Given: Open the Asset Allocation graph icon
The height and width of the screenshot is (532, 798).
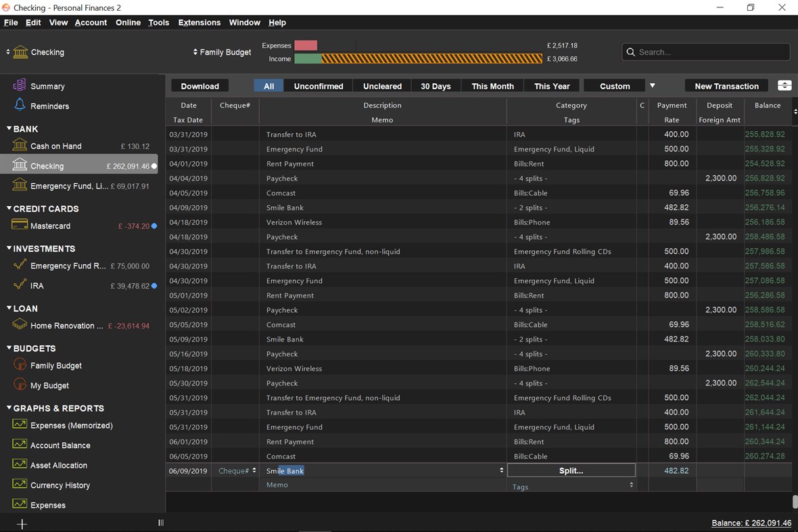Looking at the screenshot, I should [x=20, y=465].
